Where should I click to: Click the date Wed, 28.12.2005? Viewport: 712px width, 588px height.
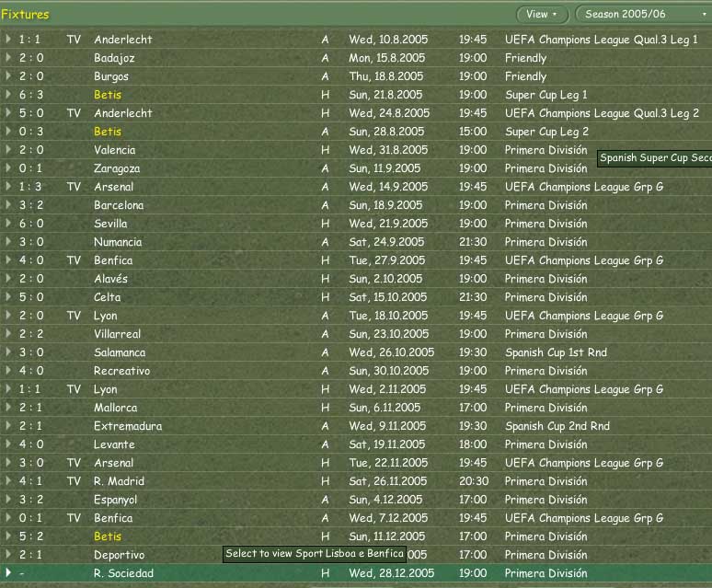tap(392, 573)
